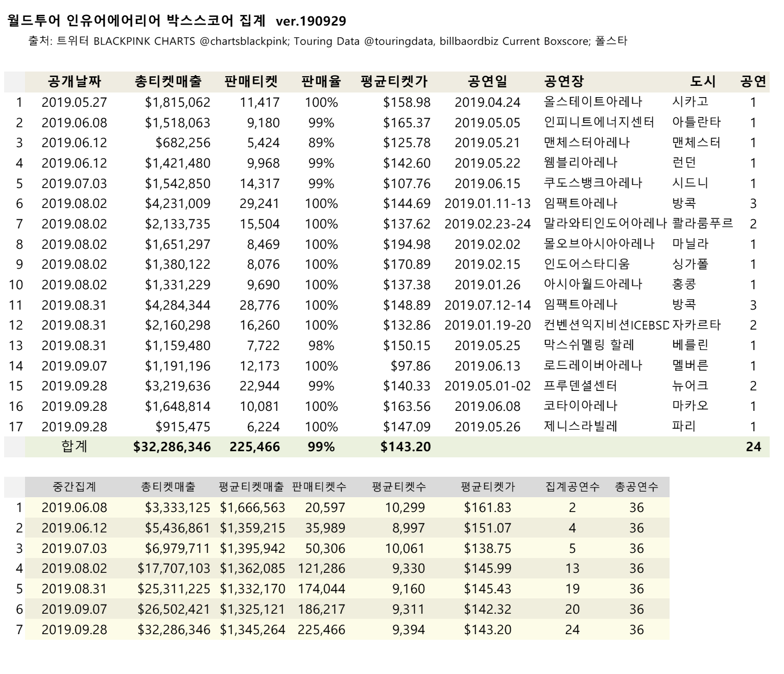Click the 공개날짜 column header
Screen dimensions: 784x674
(x=75, y=81)
